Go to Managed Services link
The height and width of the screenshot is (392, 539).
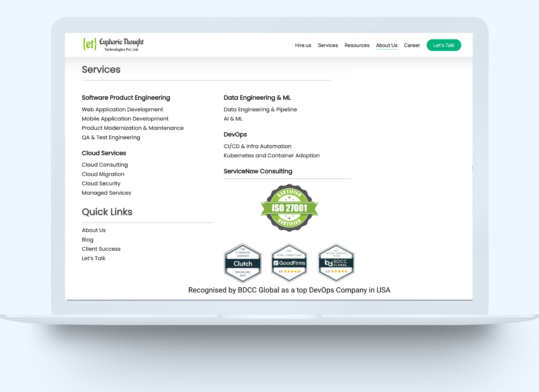[106, 193]
